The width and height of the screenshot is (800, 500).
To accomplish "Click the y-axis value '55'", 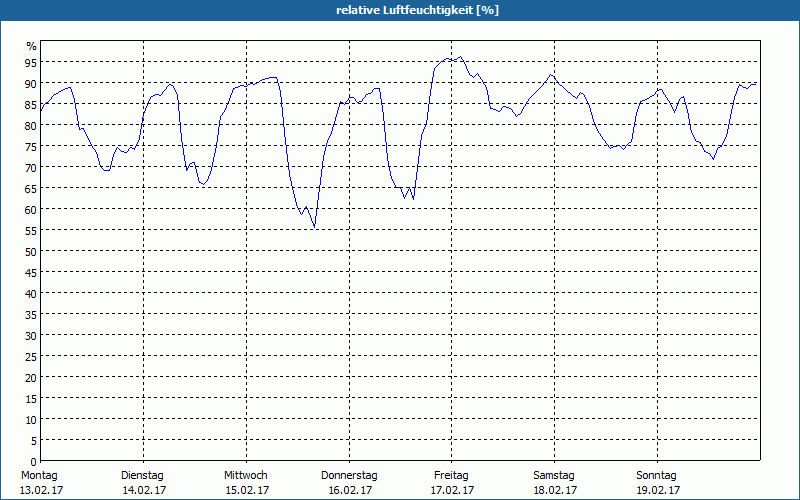I will [31, 230].
